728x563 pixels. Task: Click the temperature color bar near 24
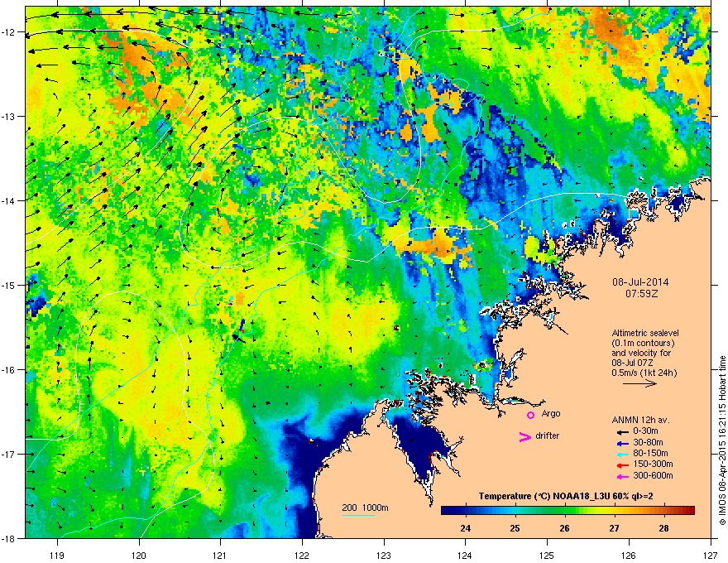pos(465,511)
